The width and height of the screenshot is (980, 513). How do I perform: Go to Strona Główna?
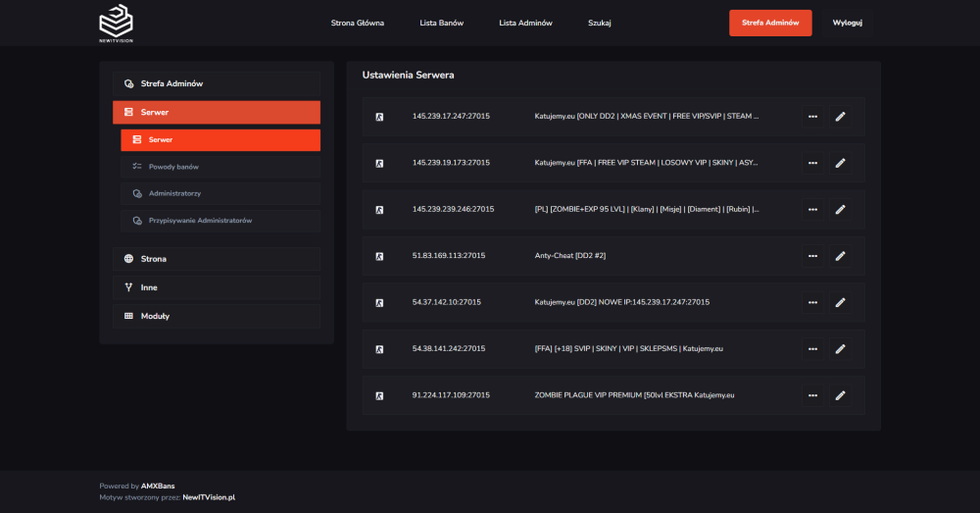pyautogui.click(x=358, y=24)
